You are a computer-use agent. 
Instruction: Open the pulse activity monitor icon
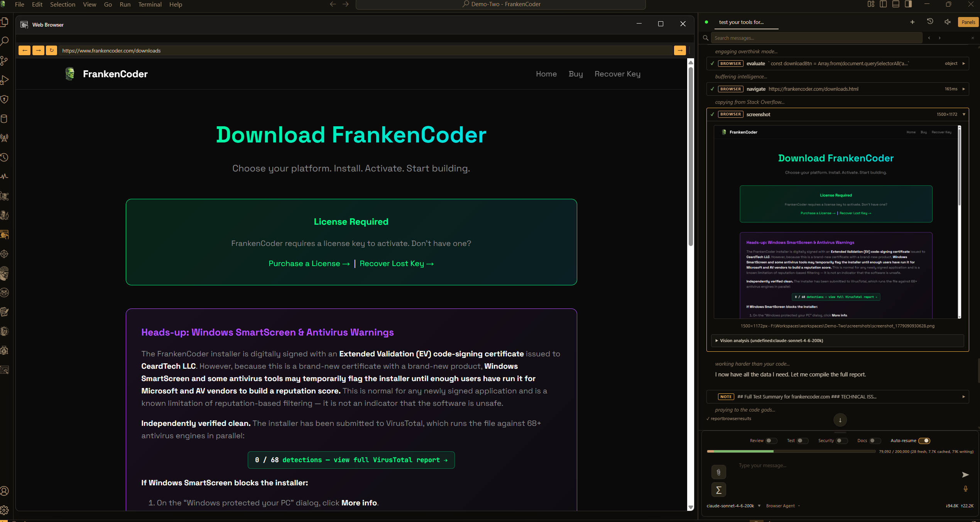[5, 176]
